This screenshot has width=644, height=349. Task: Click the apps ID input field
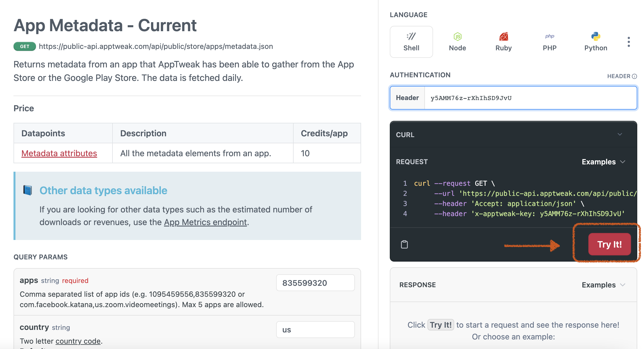(x=315, y=283)
